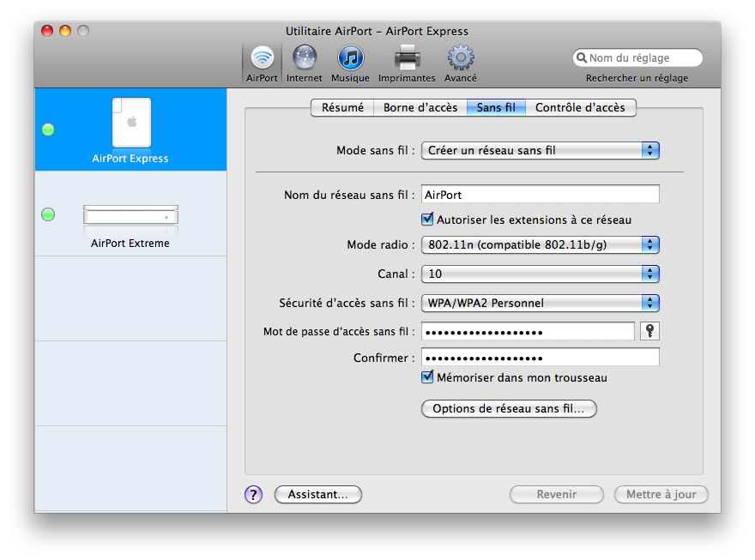Viewport: 755px width, 560px height.
Task: Minimize the window with the yellow button
Action: (x=65, y=31)
